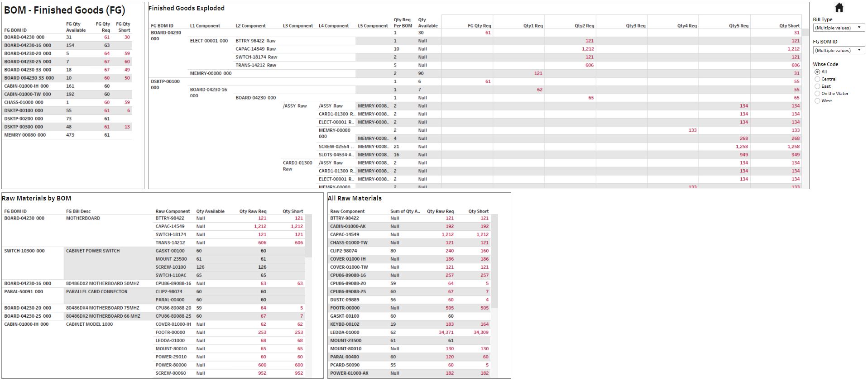
Task: Click FG Qty Req column header in Exploded
Action: (x=479, y=26)
